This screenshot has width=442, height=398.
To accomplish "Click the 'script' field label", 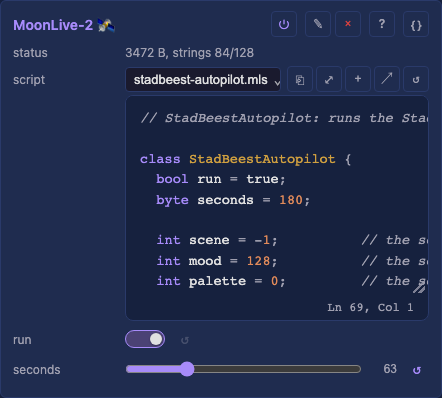I will tap(29, 80).
